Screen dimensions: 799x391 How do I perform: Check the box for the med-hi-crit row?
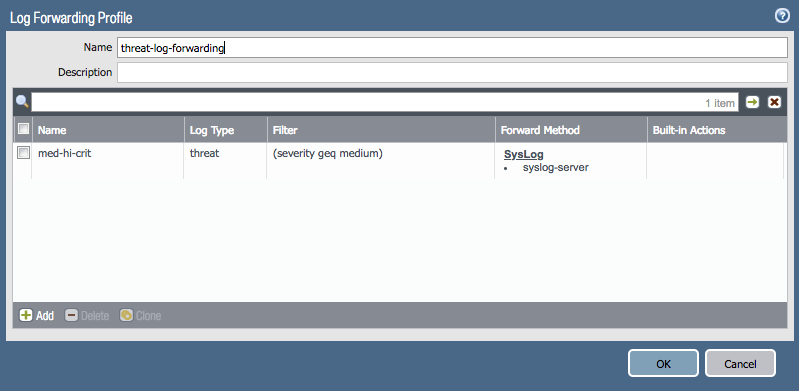[23, 152]
